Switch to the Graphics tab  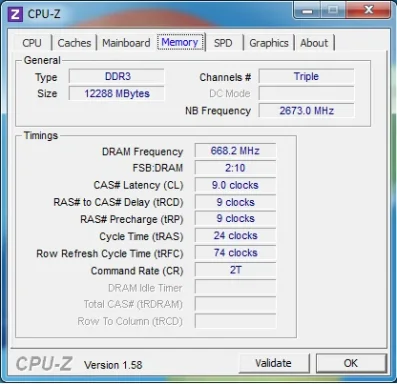pos(269,43)
